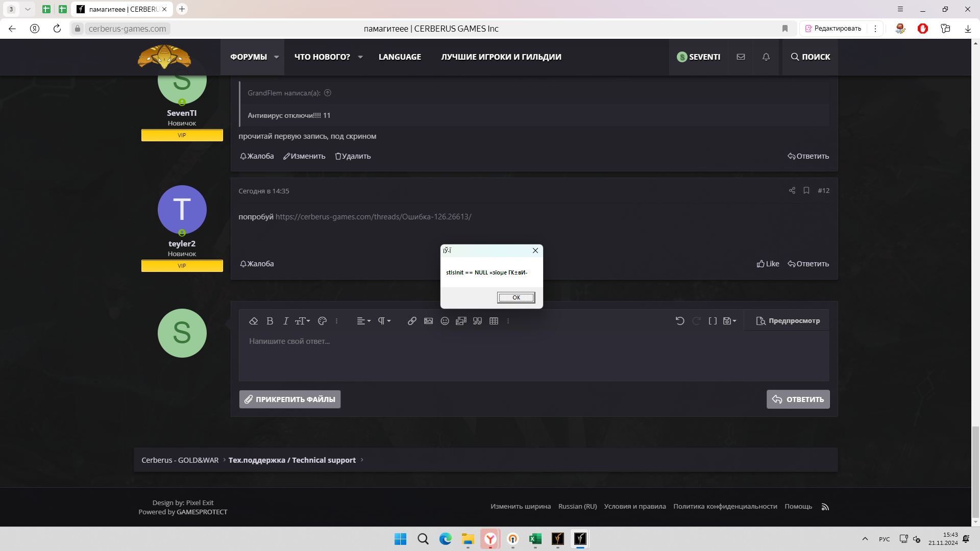Insert quote using quotation marks icon
Screen dimensions: 980x551
point(477,321)
